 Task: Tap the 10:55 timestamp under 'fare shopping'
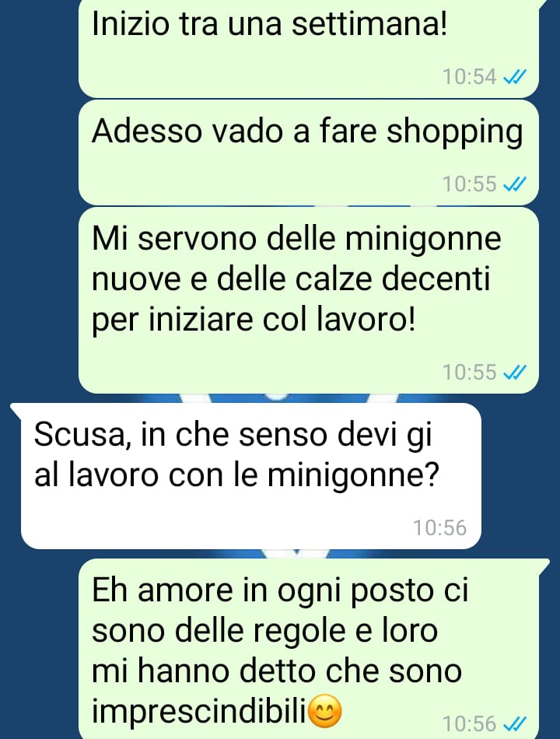[470, 184]
